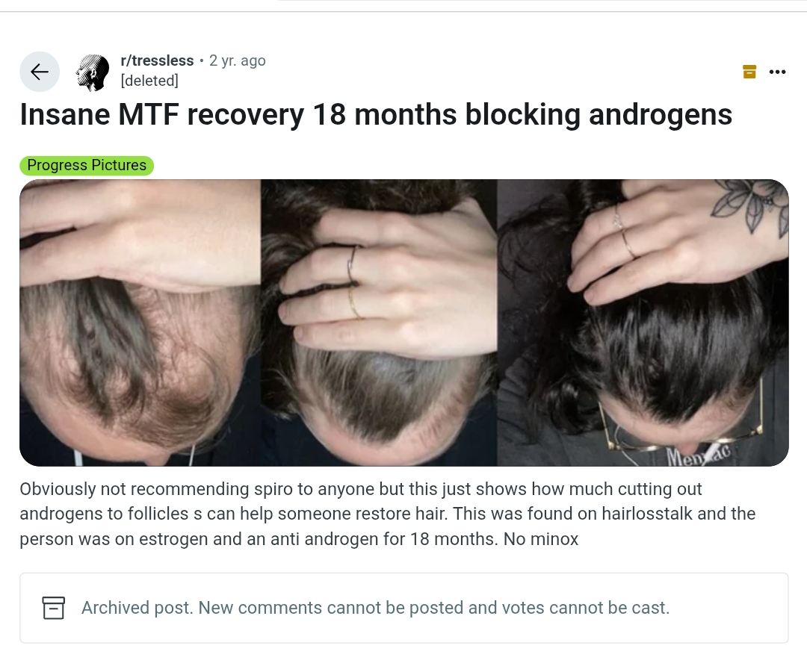Click the post title about MTF recovery
The width and height of the screenshot is (807, 672).
[x=376, y=114]
